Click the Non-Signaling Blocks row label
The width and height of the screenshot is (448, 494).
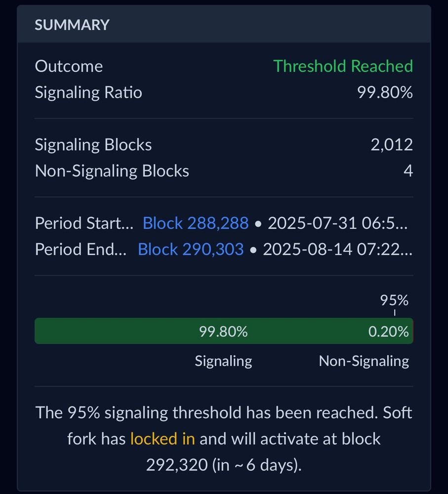112,171
